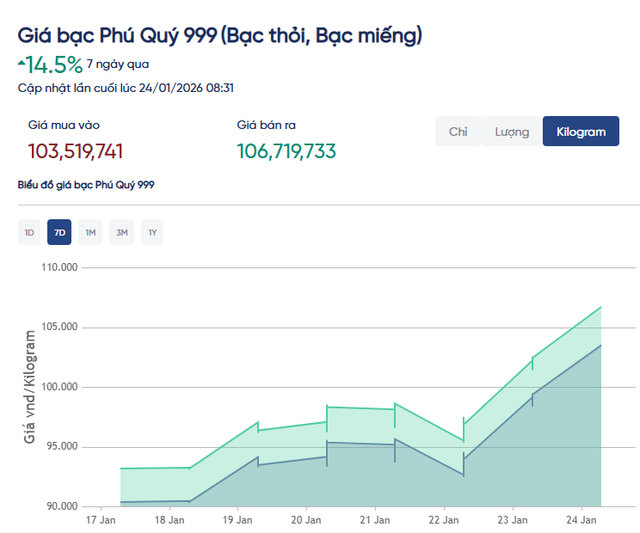640x533 pixels.
Task: Switch the chart to 1M range
Action: coord(90,233)
